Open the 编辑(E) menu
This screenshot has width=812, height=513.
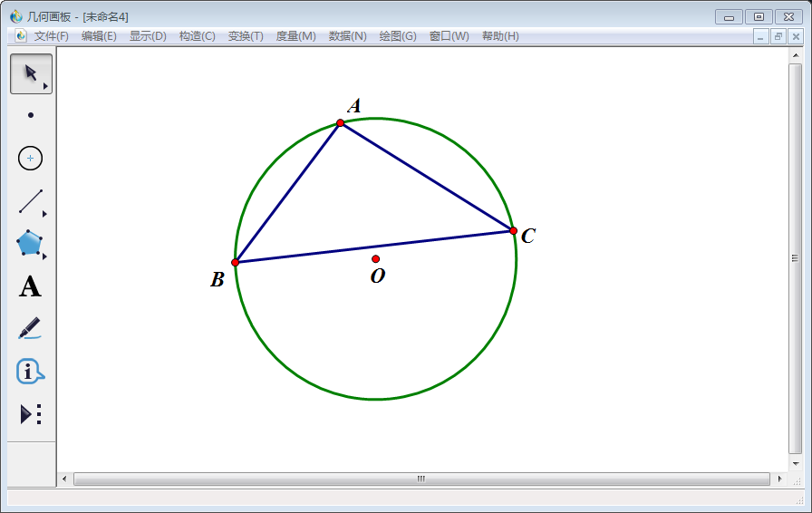point(99,35)
